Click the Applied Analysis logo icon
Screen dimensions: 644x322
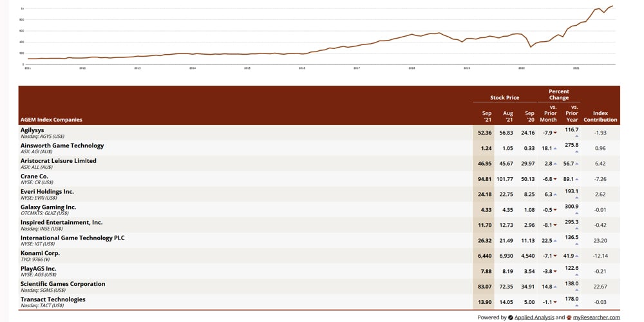[x=511, y=317]
